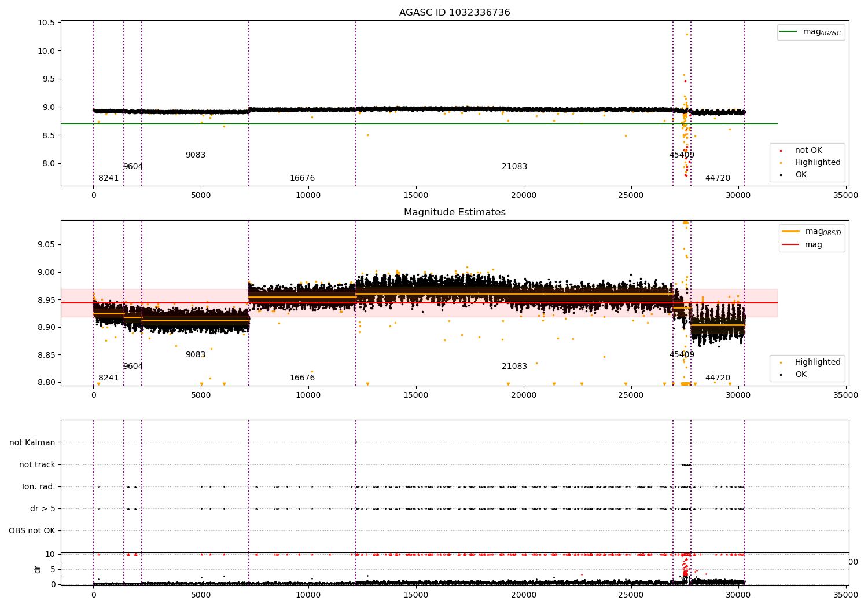
Task: Click x-axis tick 25000 under the bottom plot
Action: (631, 595)
